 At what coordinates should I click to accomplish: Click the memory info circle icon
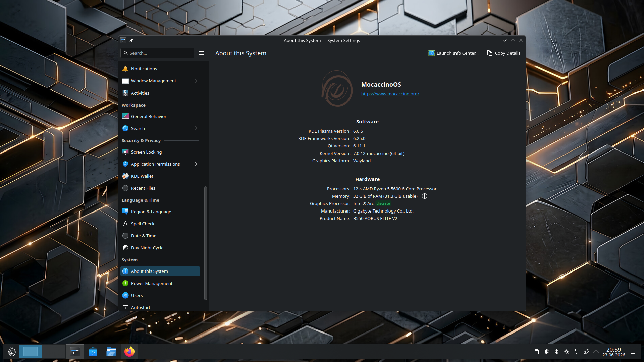pyautogui.click(x=425, y=196)
